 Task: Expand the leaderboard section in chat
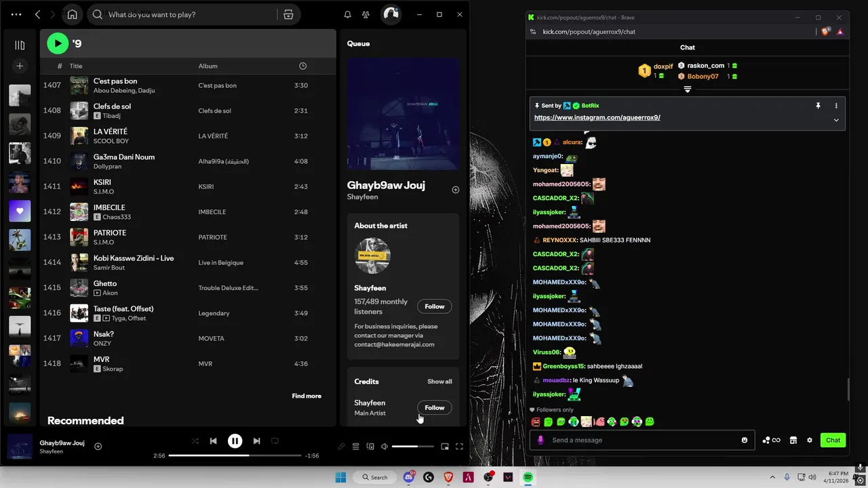(687, 89)
